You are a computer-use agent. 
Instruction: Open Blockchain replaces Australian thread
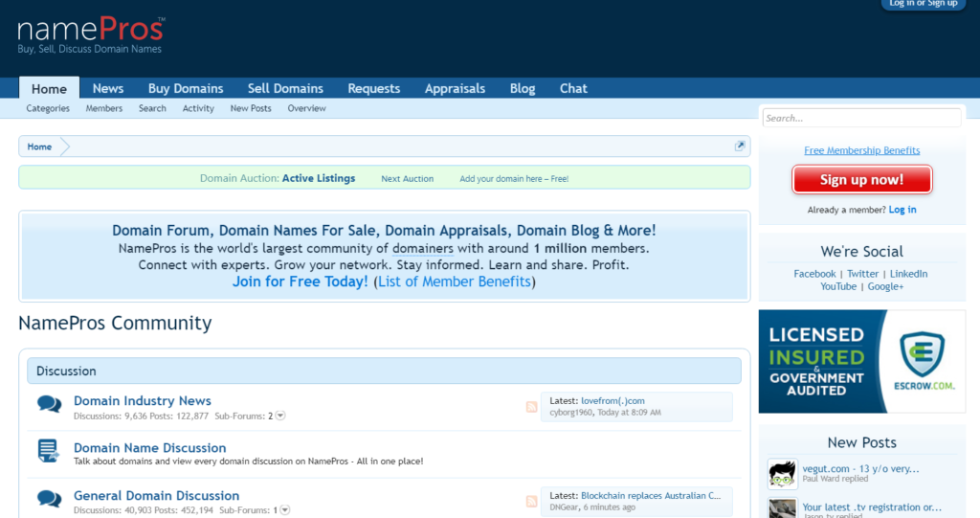point(651,495)
